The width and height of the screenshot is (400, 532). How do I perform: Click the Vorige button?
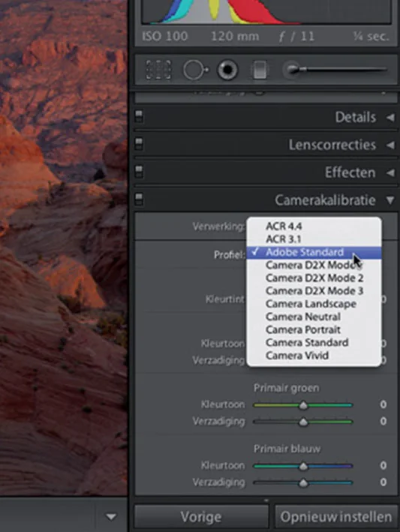pyautogui.click(x=201, y=517)
